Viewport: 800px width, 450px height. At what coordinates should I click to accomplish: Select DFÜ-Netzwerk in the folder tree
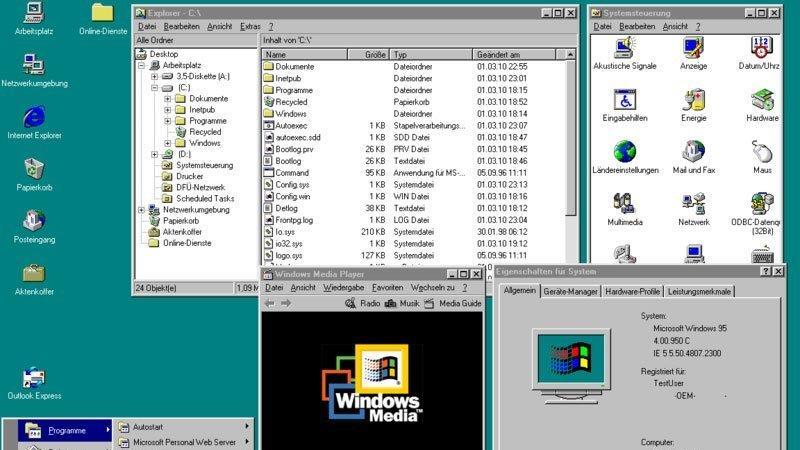click(201, 187)
